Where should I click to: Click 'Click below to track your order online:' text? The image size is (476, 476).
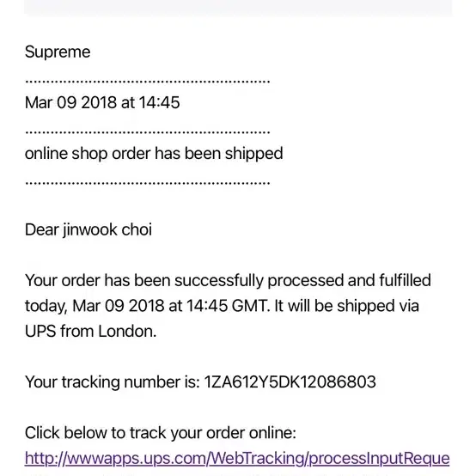click(161, 432)
